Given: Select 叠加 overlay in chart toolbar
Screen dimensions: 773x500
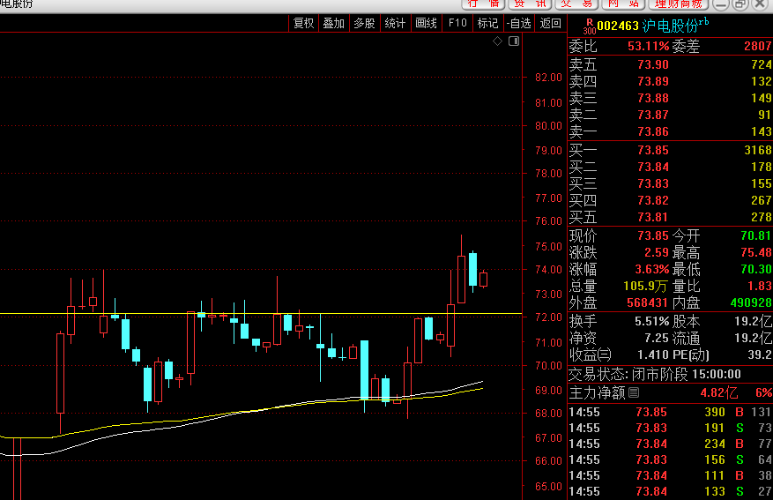Looking at the screenshot, I should pos(334,23).
